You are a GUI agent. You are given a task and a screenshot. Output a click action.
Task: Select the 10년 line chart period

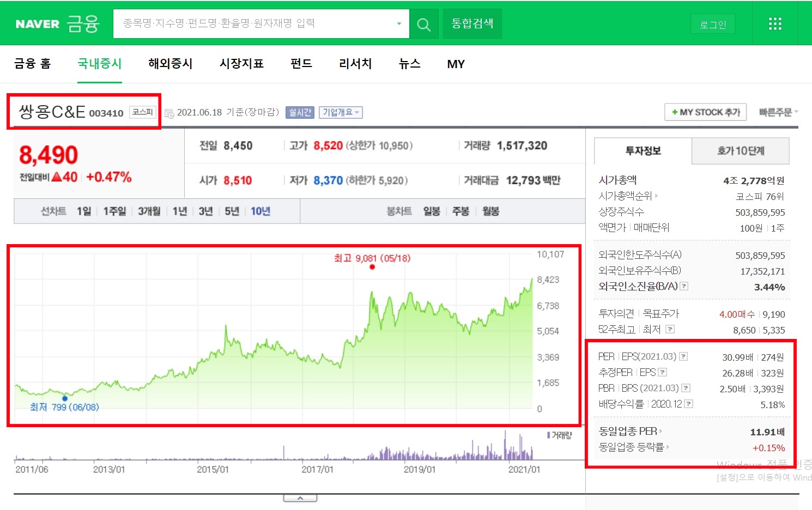click(260, 211)
